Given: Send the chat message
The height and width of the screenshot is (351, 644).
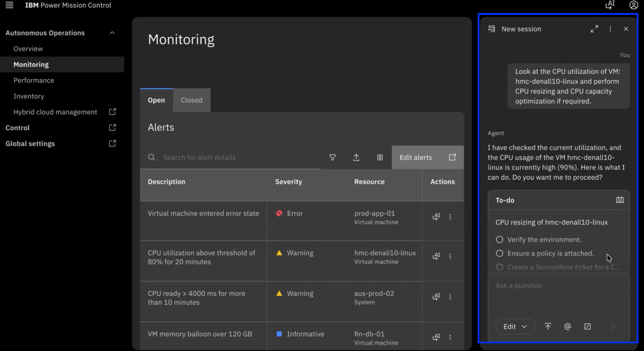Looking at the screenshot, I should (614, 327).
